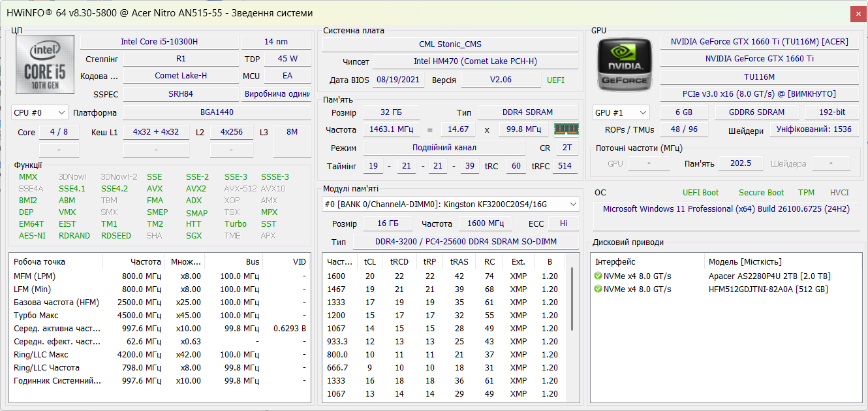Image resolution: width=868 pixels, height=411 pixels.
Task: Open the memory module BANK 0 dropdown
Action: click(x=451, y=205)
